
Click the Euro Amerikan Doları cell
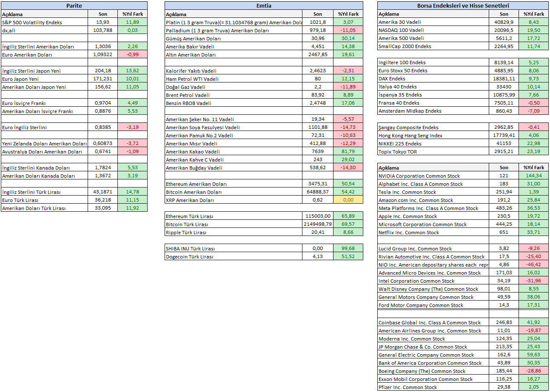click(x=44, y=54)
